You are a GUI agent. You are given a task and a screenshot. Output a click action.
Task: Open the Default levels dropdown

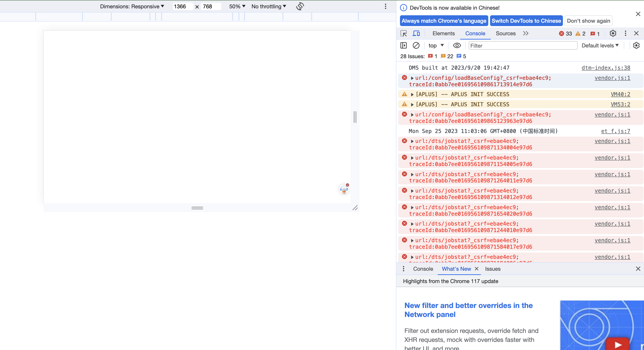click(x=600, y=46)
